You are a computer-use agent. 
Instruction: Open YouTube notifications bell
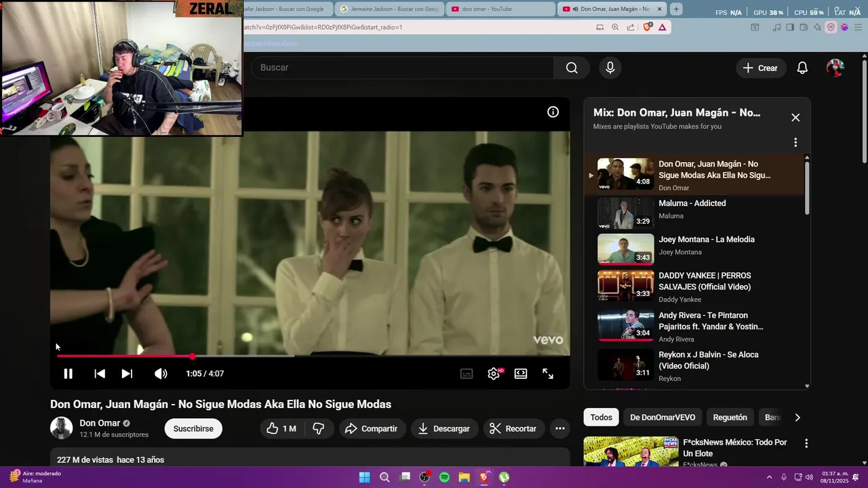coord(802,68)
